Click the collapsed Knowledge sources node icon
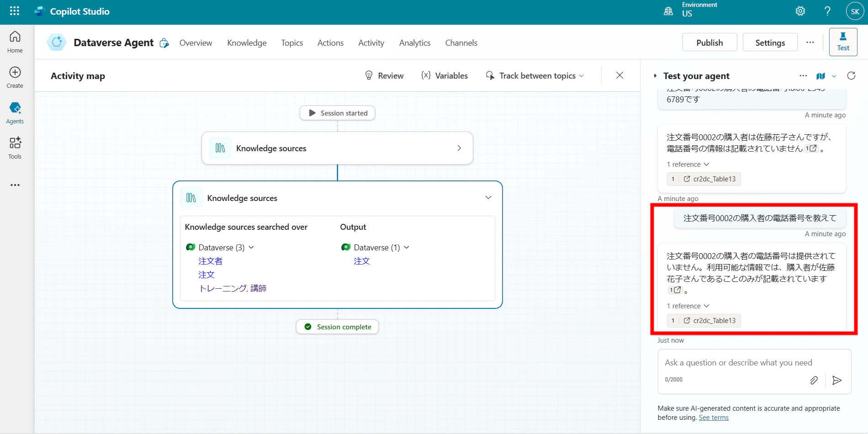The height and width of the screenshot is (434, 868). (x=220, y=148)
